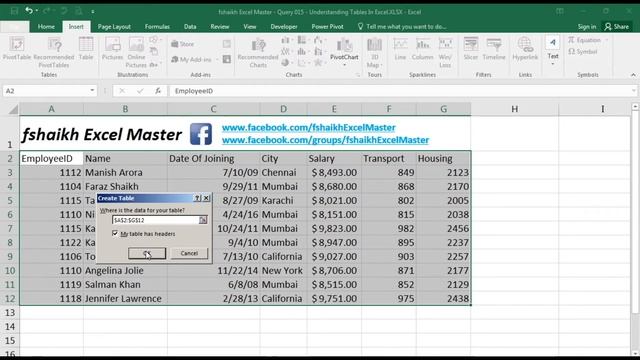640x360 pixels.
Task: Expand the PivotChart dropdown arrow
Action: [x=344, y=64]
